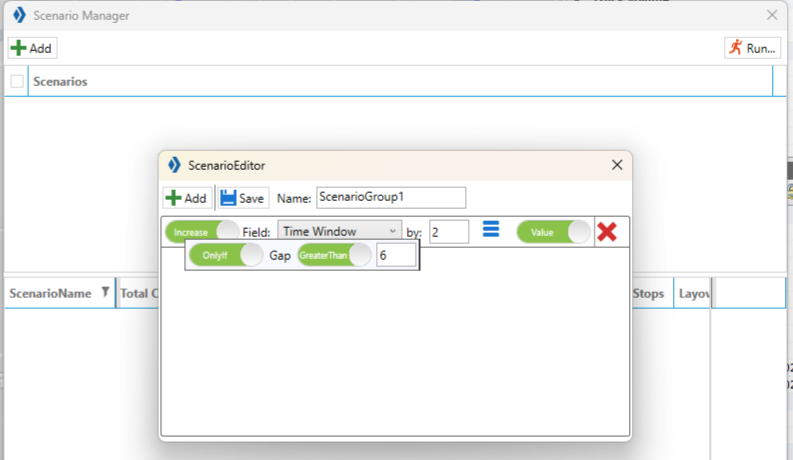Toggle the Value switch
Screen dimensions: 793x460
point(553,232)
